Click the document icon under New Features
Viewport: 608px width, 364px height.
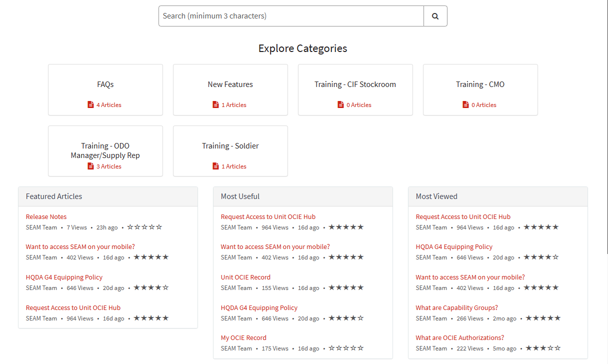point(215,105)
